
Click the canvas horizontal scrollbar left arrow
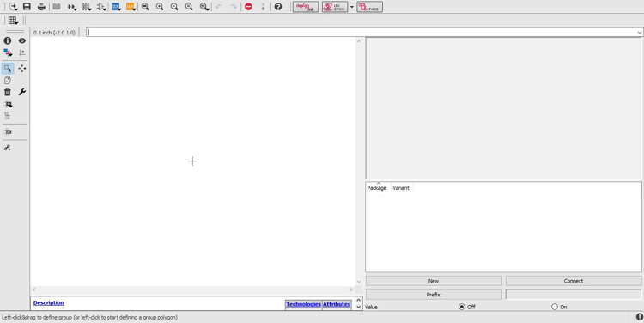click(34, 289)
